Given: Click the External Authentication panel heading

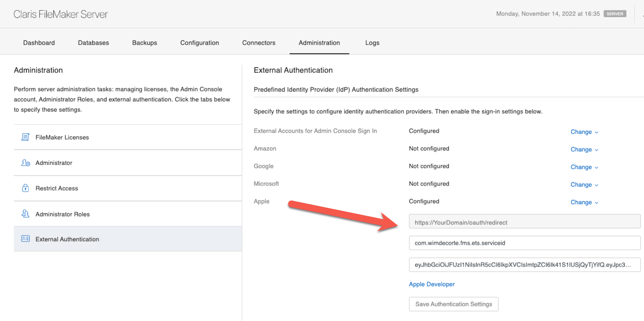Looking at the screenshot, I should (x=293, y=70).
